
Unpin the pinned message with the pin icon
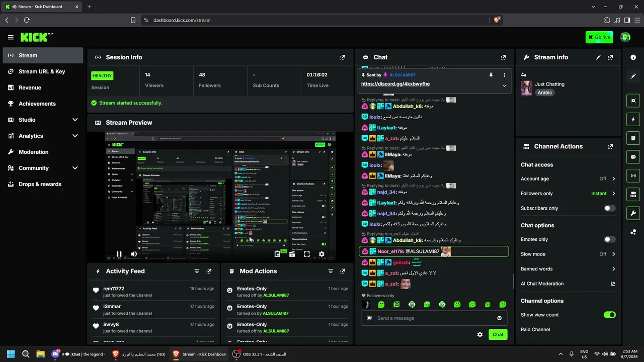click(x=491, y=75)
